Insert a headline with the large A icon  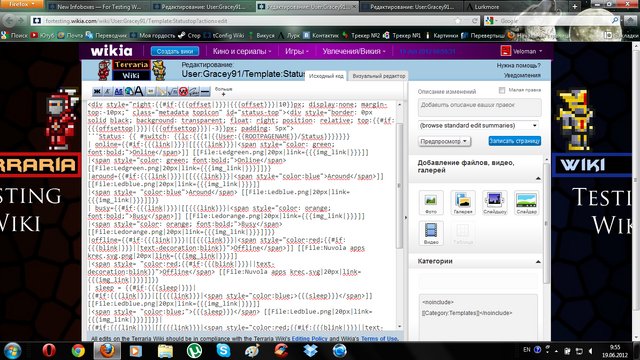pyautogui.click(x=140, y=91)
